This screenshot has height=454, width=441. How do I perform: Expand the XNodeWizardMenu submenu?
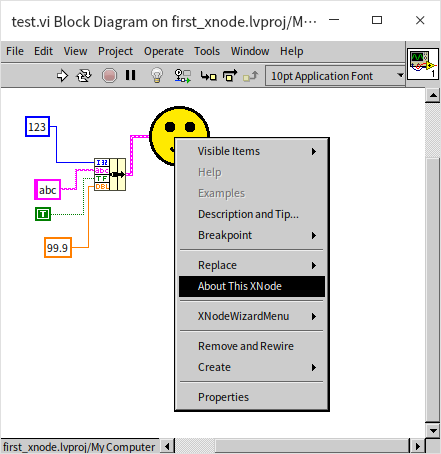[x=252, y=316]
